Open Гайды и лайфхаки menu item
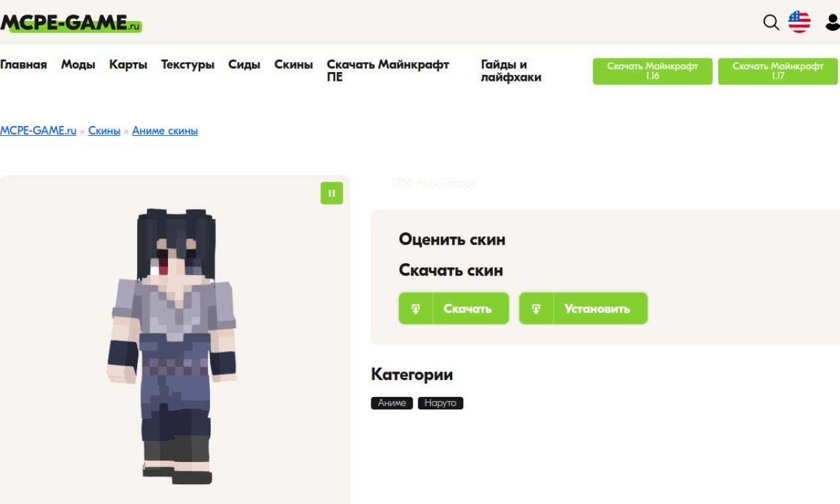 [511, 71]
